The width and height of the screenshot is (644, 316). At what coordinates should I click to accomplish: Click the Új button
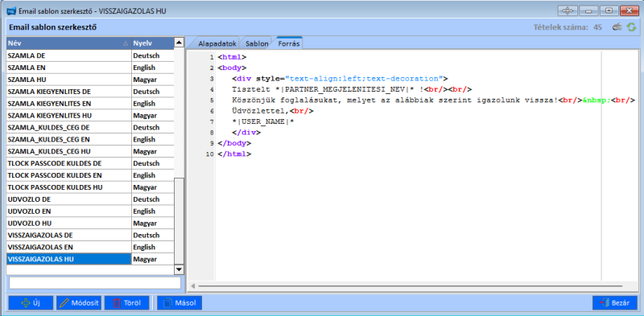[31, 303]
